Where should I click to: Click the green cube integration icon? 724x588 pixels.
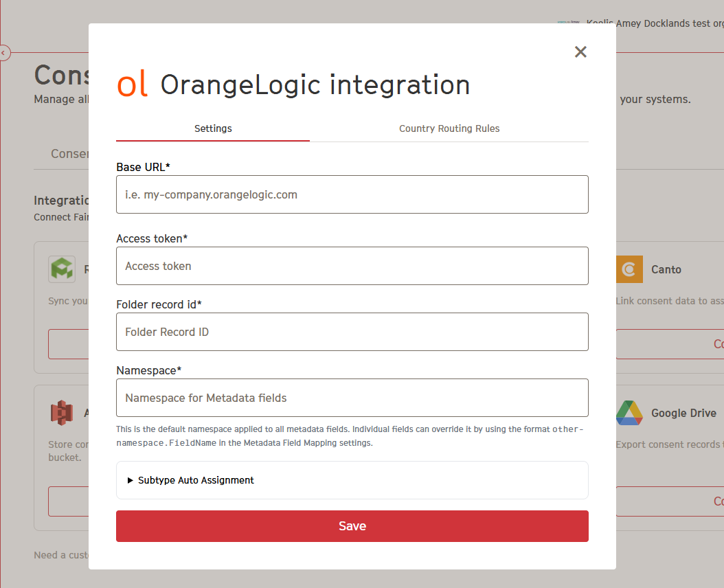(x=62, y=269)
